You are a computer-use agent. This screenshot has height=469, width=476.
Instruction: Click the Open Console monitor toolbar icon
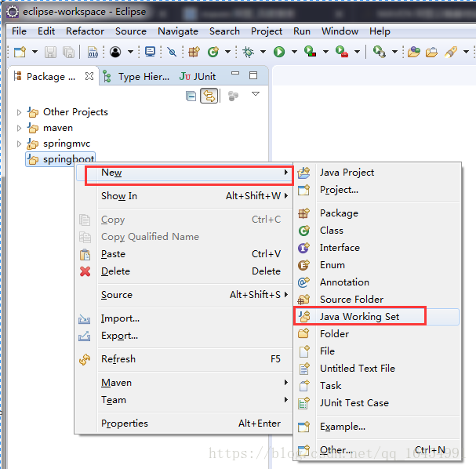(150, 52)
